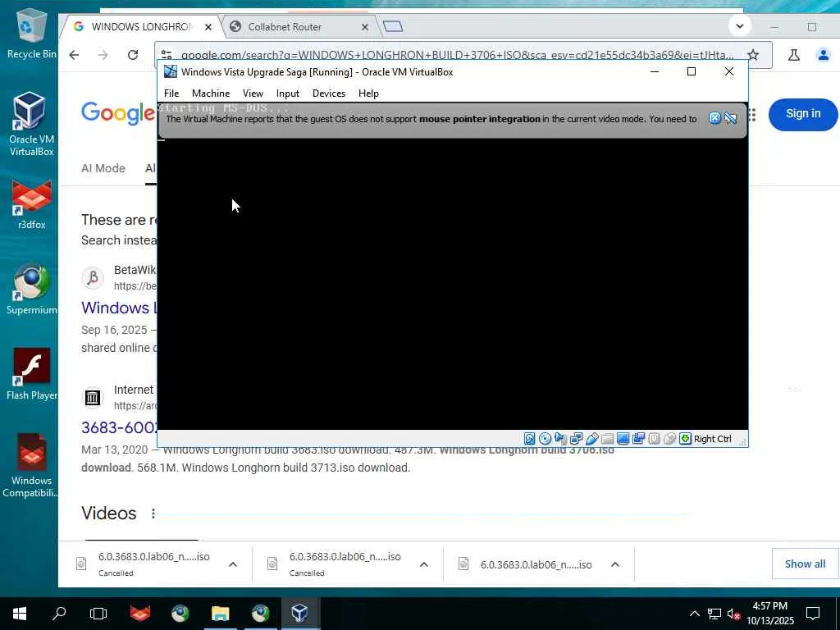Image resolution: width=840 pixels, height=630 pixels.
Task: Click the muted volume tray icon
Action: click(733, 614)
